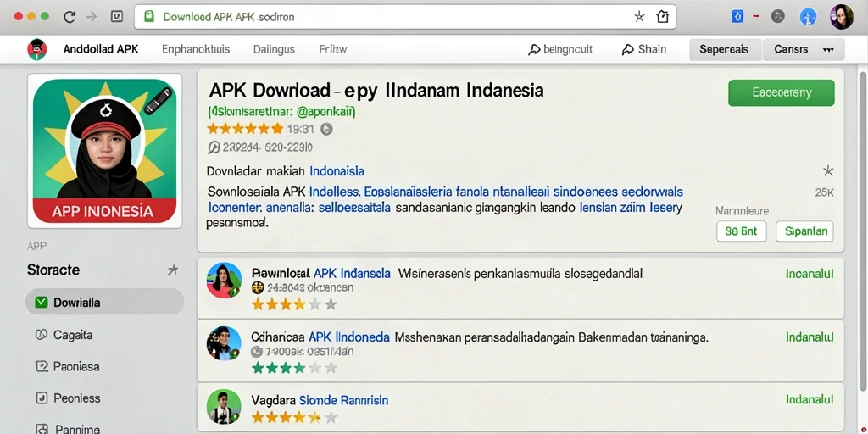Open the page search icon beside the forward arrow
This screenshot has width=868, height=434.
point(116,17)
